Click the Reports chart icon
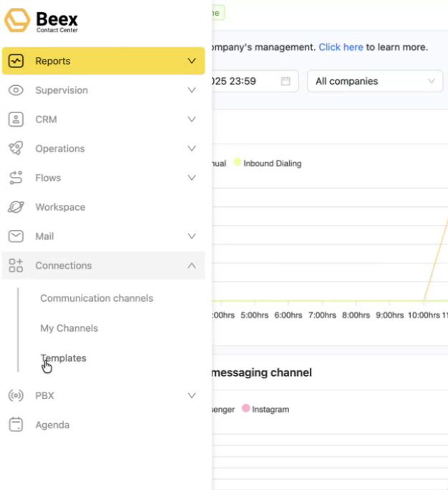This screenshot has height=490, width=448. [16, 61]
